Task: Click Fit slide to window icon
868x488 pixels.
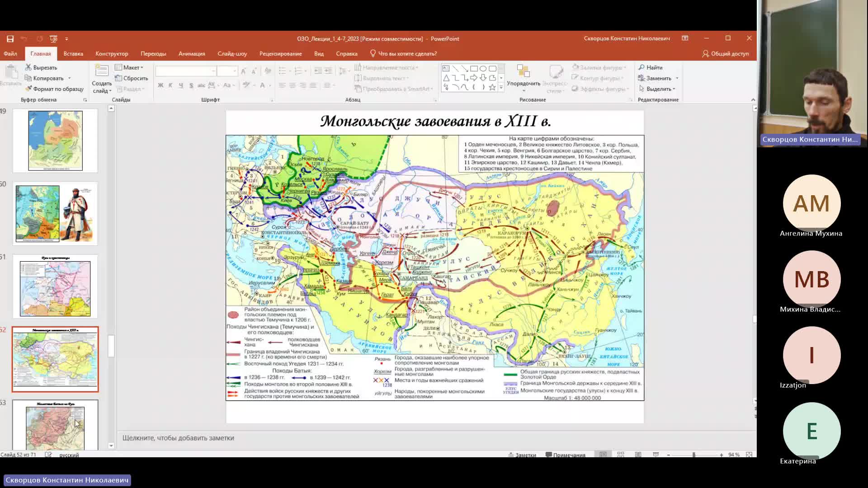Action: [749, 455]
